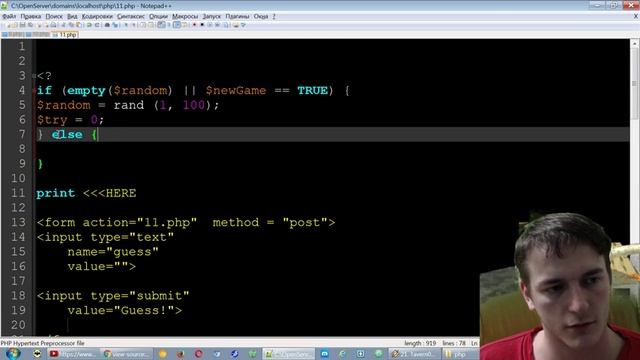
Task: Open the Синтаксис menu
Action: (131, 16)
